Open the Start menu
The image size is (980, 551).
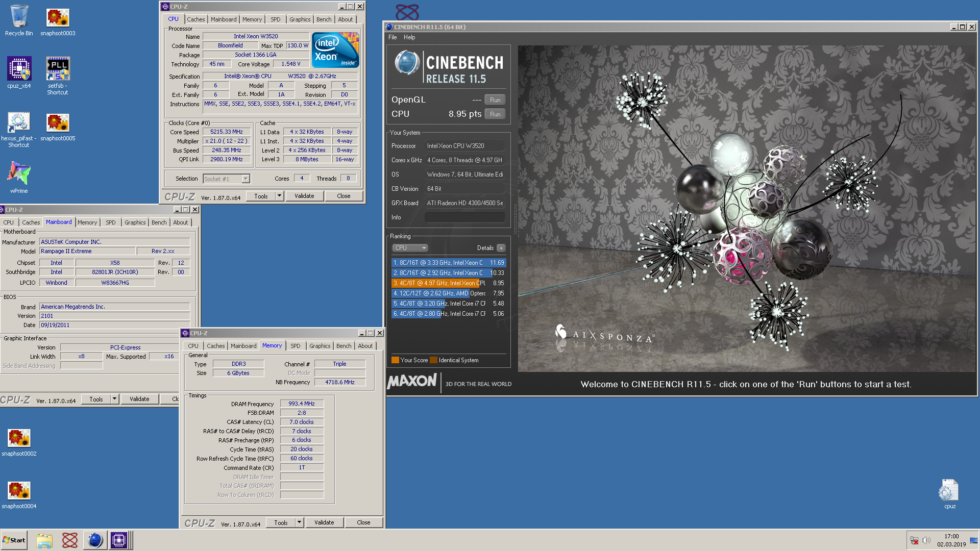click(14, 540)
